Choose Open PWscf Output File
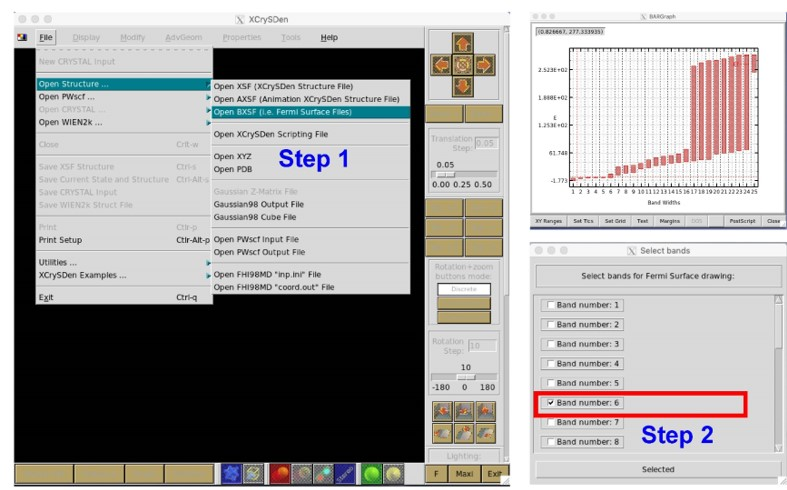This screenshot has width=787, height=490. point(311,252)
